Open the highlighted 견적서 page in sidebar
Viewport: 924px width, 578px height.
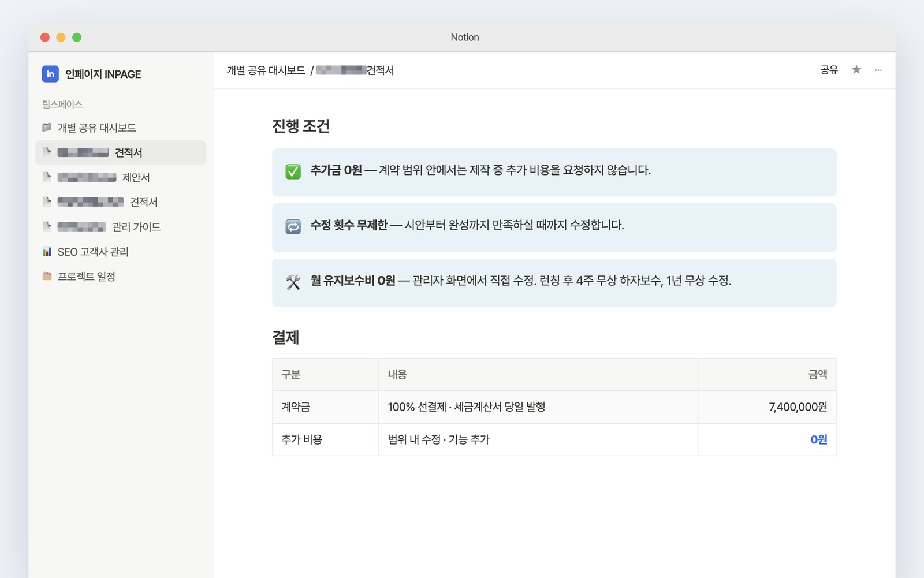pos(120,152)
